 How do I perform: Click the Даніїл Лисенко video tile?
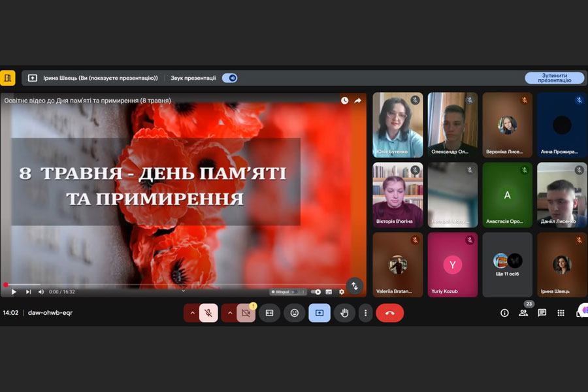[x=562, y=195]
